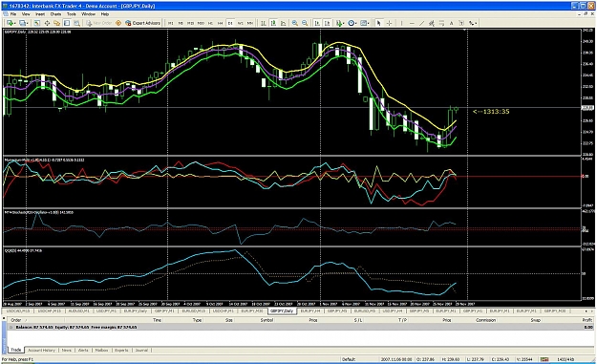Select the trendline drawing tool
The height and width of the screenshot is (364, 597).
(x=421, y=23)
